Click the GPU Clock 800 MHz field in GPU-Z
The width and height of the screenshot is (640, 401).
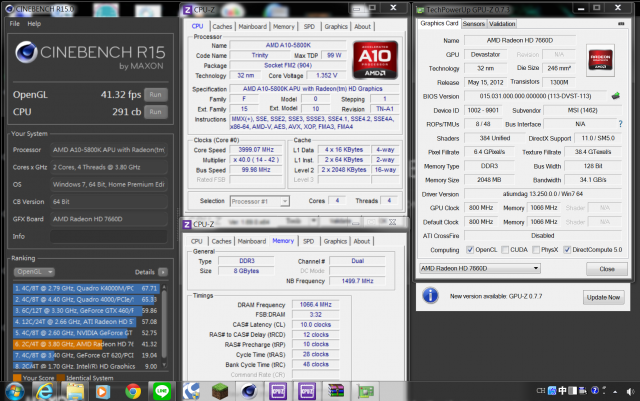click(x=481, y=208)
